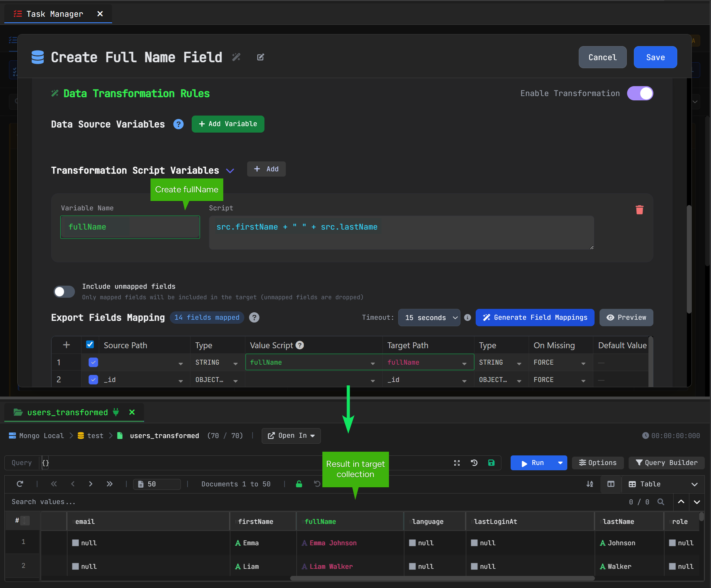Collapse Transformation Script Variables chevron
The image size is (711, 588).
pos(230,171)
